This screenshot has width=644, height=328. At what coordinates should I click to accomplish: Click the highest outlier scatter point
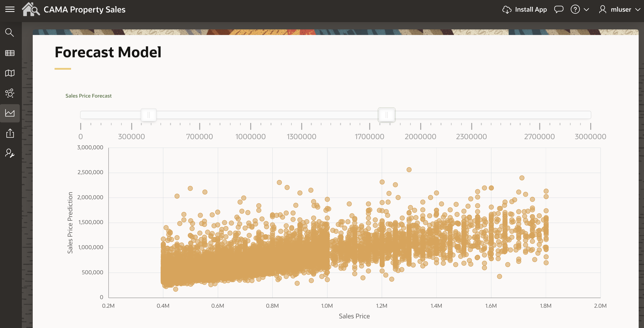point(409,170)
